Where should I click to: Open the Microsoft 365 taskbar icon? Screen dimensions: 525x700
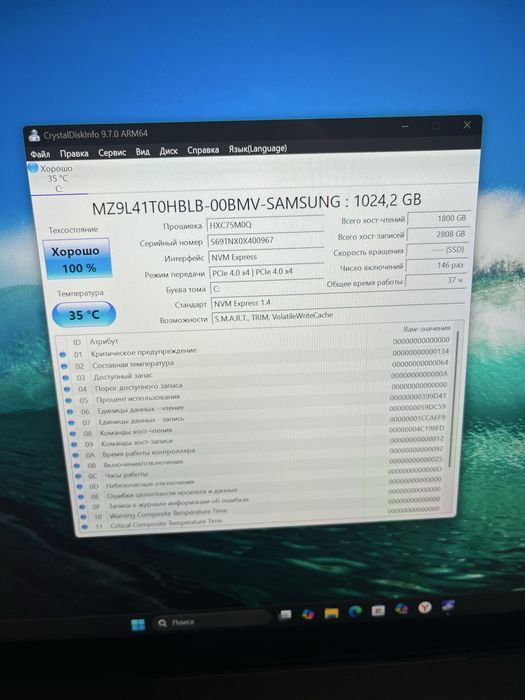click(x=402, y=608)
